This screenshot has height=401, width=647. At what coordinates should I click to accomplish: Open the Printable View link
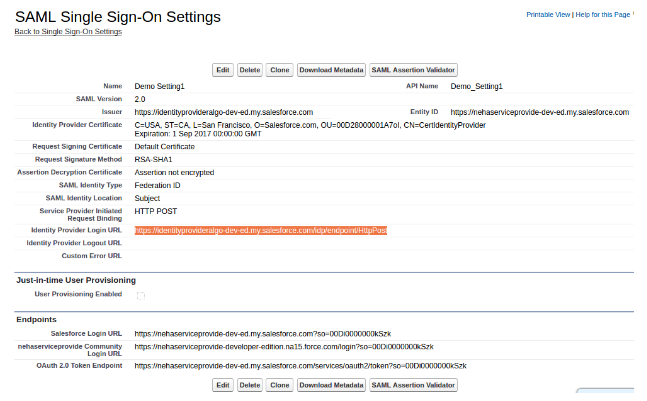(548, 14)
